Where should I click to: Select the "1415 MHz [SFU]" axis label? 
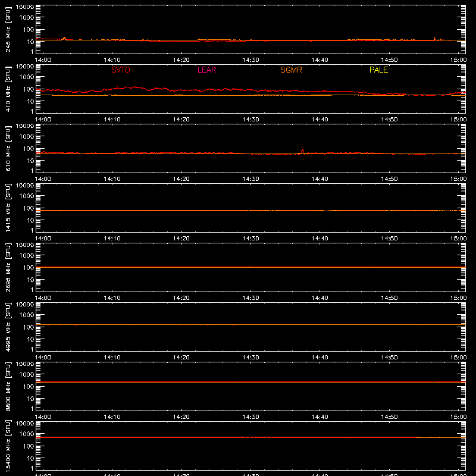click(8, 208)
